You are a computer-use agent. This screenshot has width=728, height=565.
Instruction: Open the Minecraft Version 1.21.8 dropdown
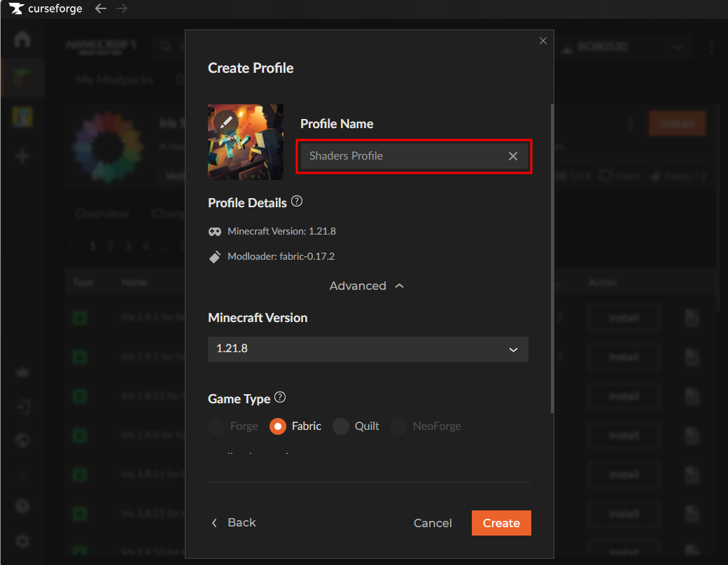pos(367,349)
